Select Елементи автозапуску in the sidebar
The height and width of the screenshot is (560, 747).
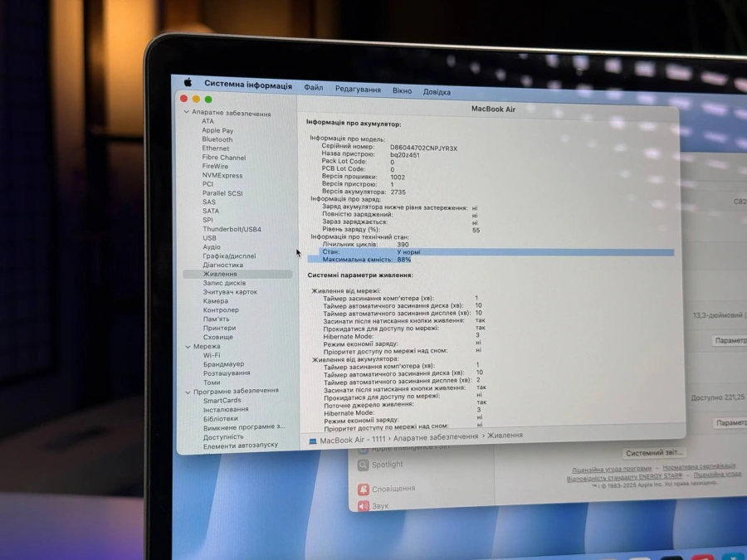click(241, 446)
